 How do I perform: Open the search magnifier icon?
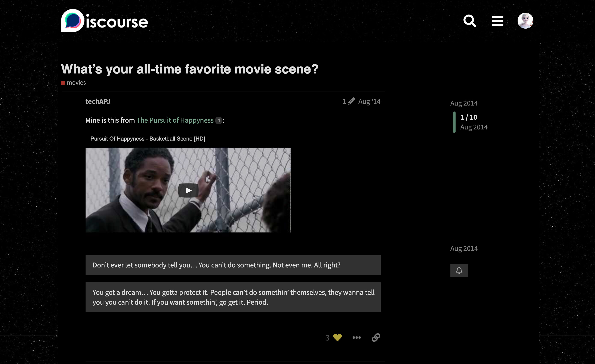pos(469,21)
